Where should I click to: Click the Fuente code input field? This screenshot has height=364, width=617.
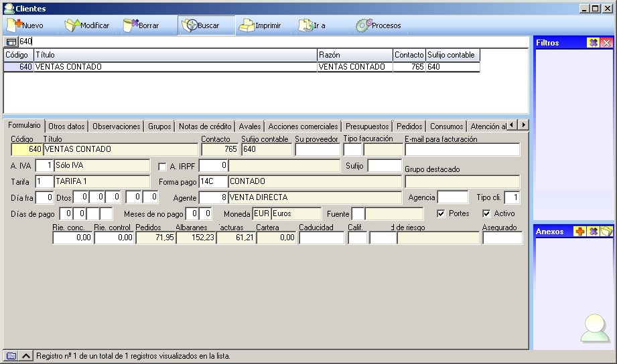click(358, 214)
